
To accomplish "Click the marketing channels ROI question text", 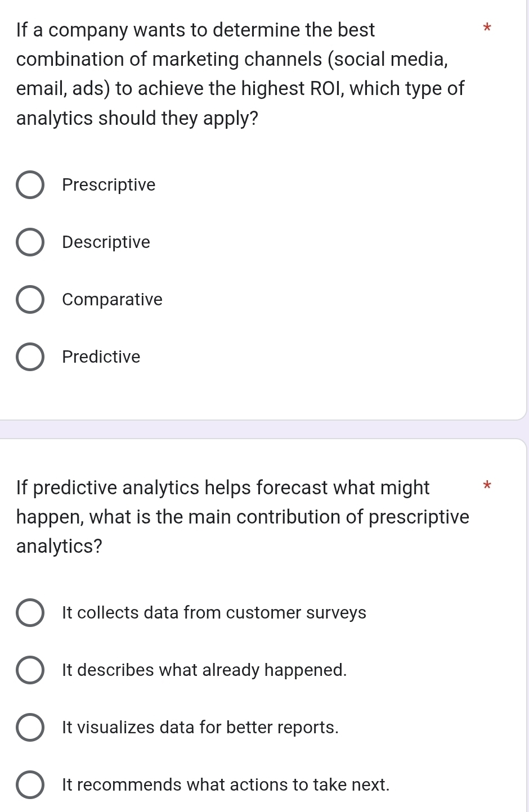I will (x=240, y=74).
